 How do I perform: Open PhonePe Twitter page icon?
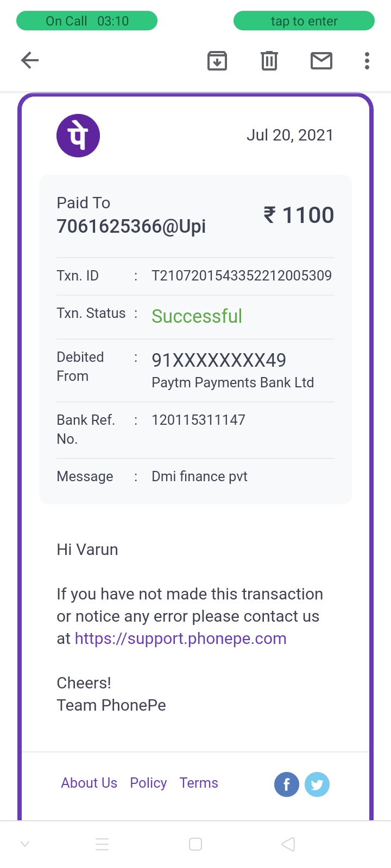[317, 784]
